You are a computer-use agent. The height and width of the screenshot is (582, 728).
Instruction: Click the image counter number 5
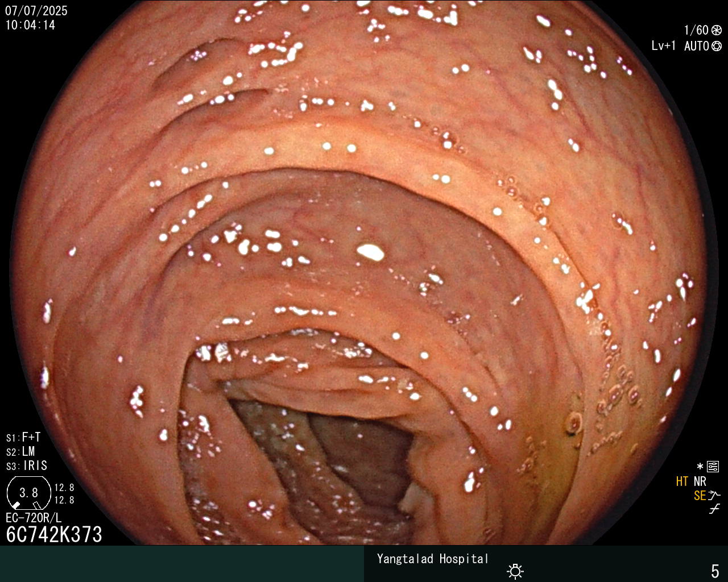click(x=715, y=571)
